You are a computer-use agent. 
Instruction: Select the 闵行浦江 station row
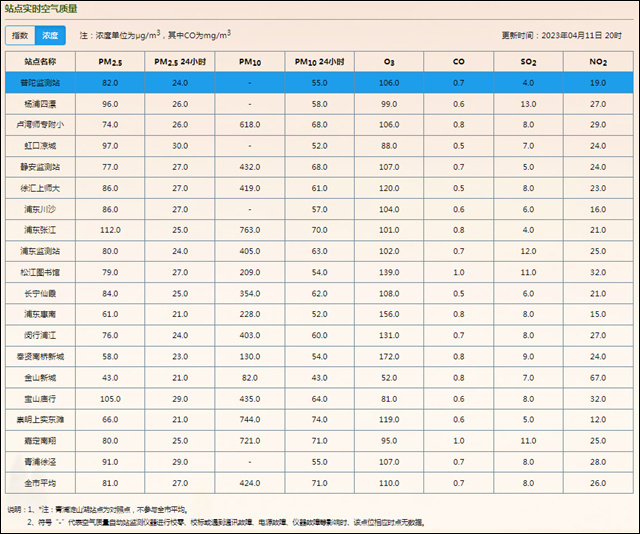coord(319,336)
